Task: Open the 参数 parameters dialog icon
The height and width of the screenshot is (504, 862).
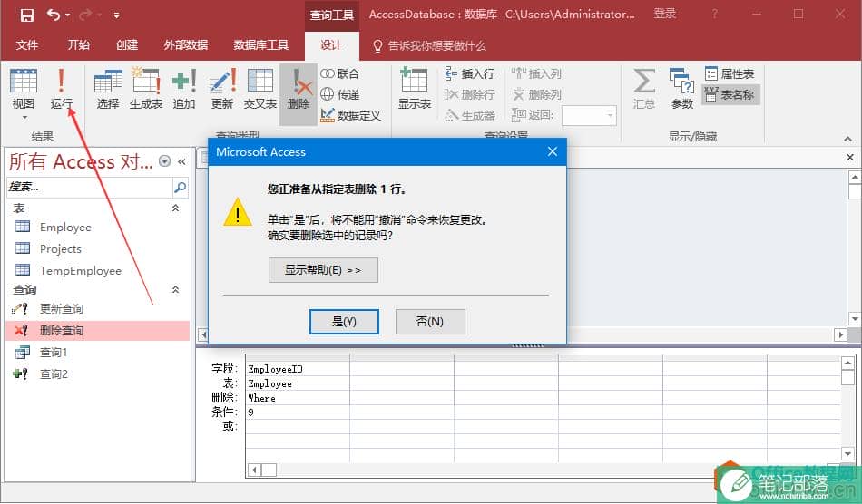Action: [x=681, y=89]
